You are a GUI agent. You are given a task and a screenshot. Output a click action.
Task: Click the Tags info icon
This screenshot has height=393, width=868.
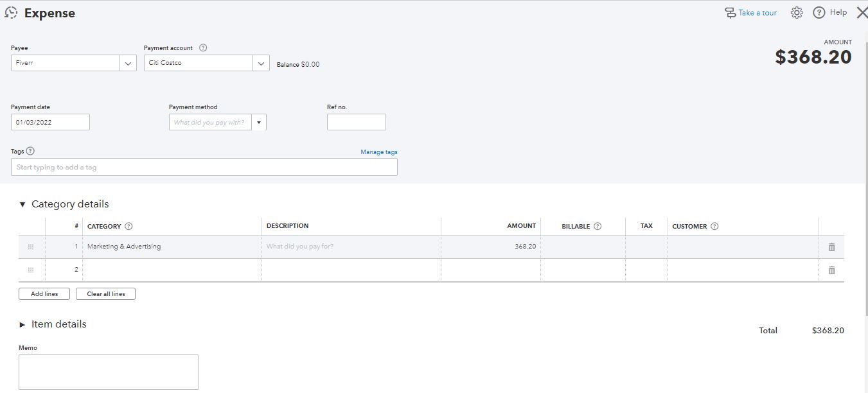[30, 152]
